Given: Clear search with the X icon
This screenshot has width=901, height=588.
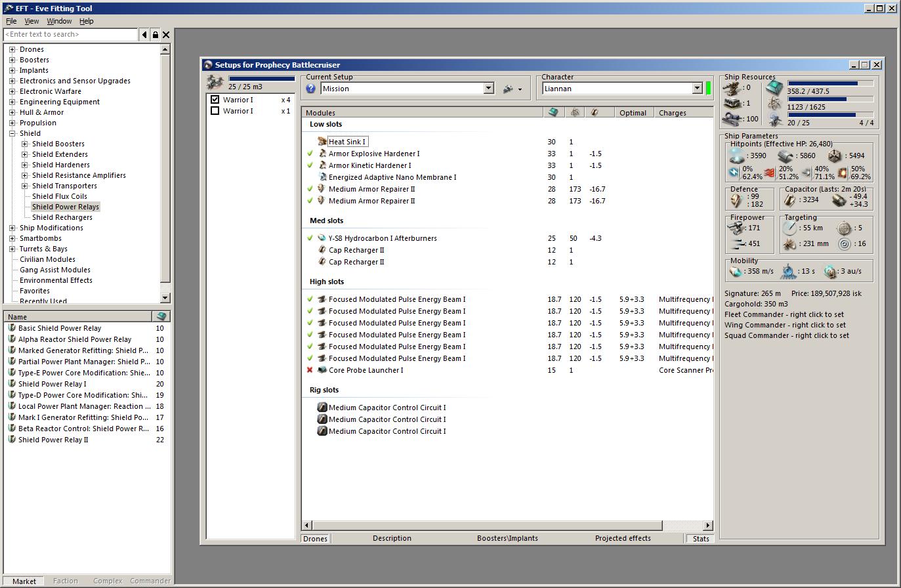Looking at the screenshot, I should point(166,35).
